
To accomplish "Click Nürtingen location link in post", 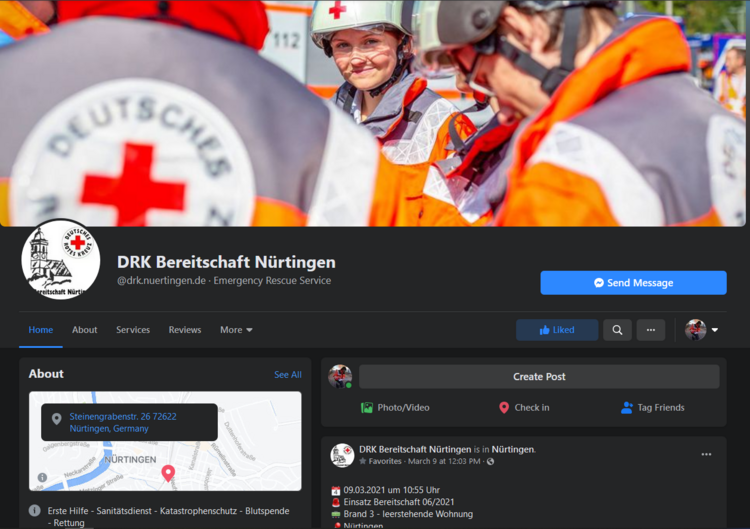I will tap(513, 449).
